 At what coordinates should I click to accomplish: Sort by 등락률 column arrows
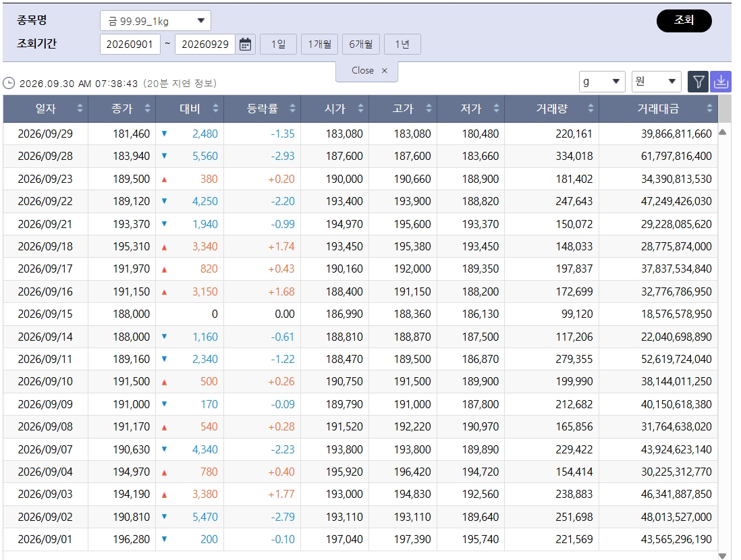click(x=292, y=109)
